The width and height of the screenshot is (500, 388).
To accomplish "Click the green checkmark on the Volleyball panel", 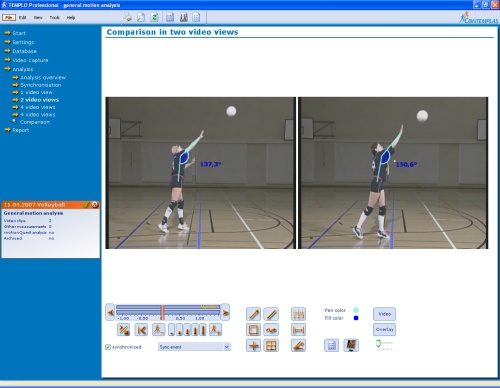I will [x=86, y=205].
